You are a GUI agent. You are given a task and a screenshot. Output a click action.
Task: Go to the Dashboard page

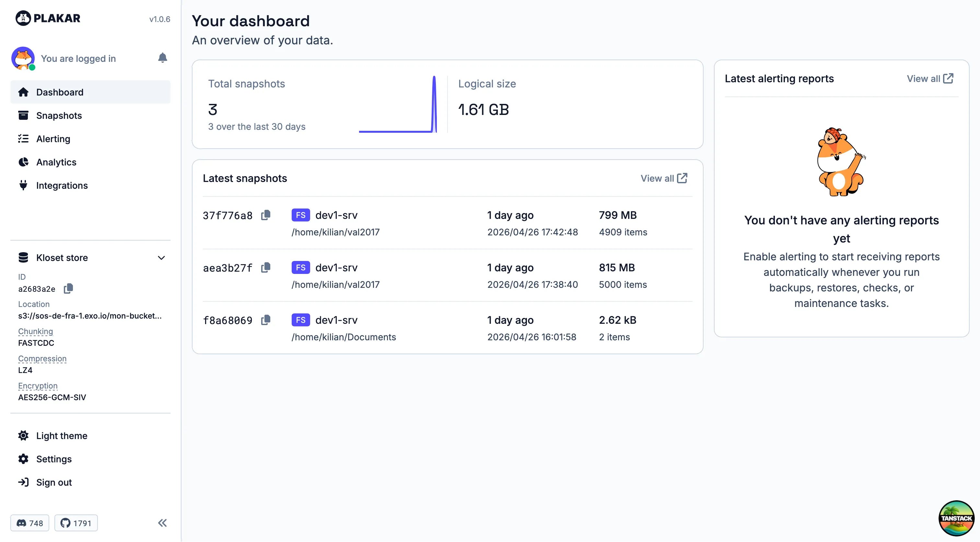[90, 92]
